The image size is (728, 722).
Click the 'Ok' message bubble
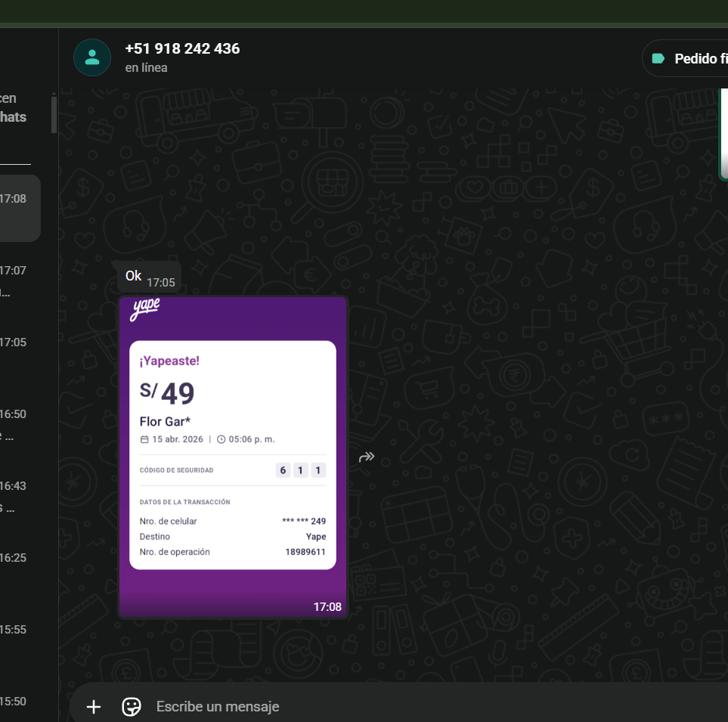click(134, 276)
